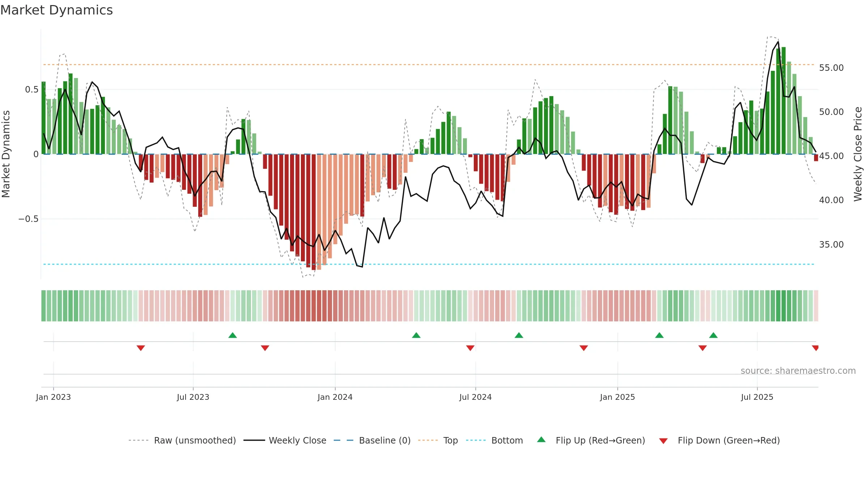Screen dimensions: 868x488
Task: Click the Jan 2023 x-axis tick label
Action: coord(54,397)
